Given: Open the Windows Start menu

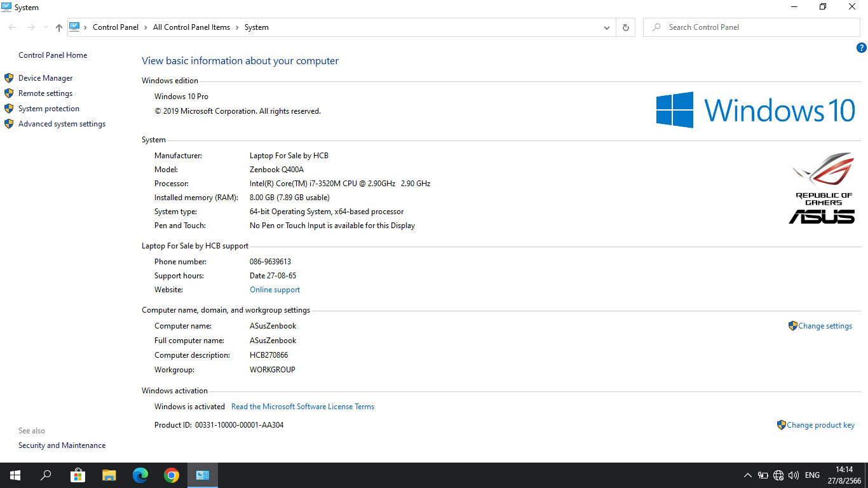Looking at the screenshot, I should (15, 475).
